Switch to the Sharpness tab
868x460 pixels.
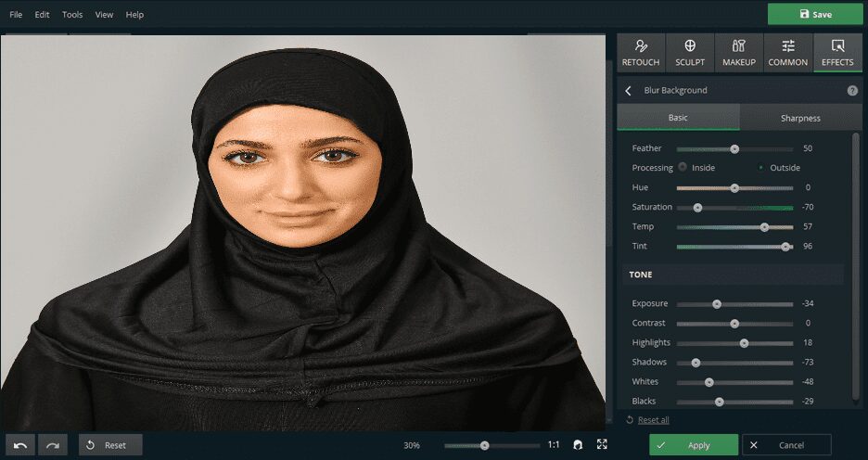[800, 118]
